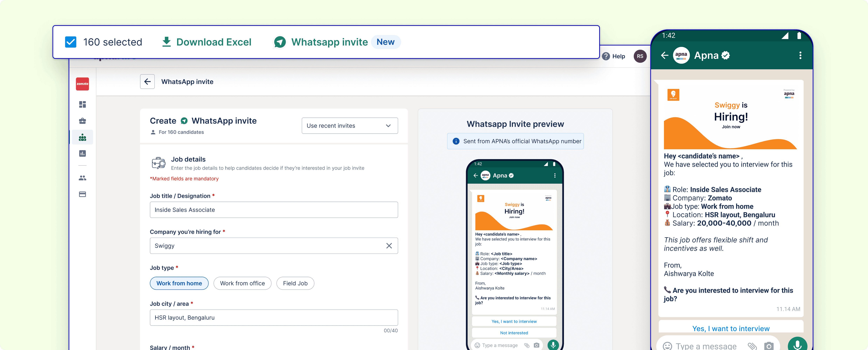Image resolution: width=868 pixels, height=350 pixels.
Task: Click the back arrow beside WhatsApp invite
Action: point(147,82)
